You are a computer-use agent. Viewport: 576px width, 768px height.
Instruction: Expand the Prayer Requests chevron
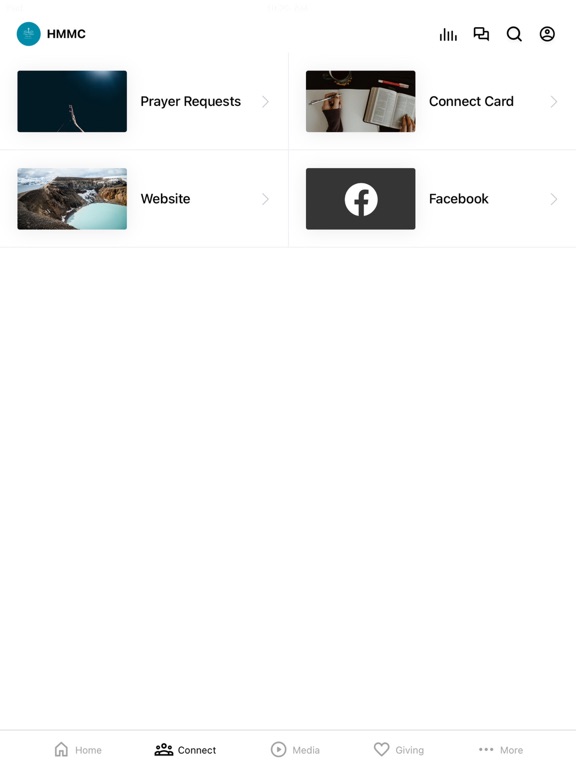tap(265, 101)
